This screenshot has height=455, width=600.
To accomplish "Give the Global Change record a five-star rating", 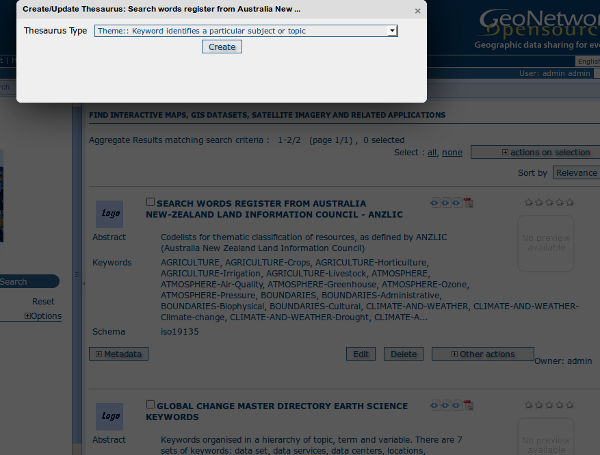I will pyautogui.click(x=569, y=406).
